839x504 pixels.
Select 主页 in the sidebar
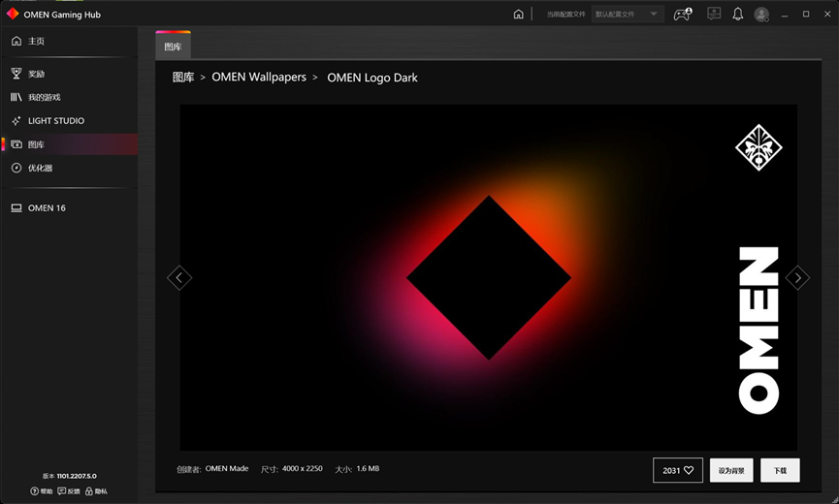click(36, 42)
